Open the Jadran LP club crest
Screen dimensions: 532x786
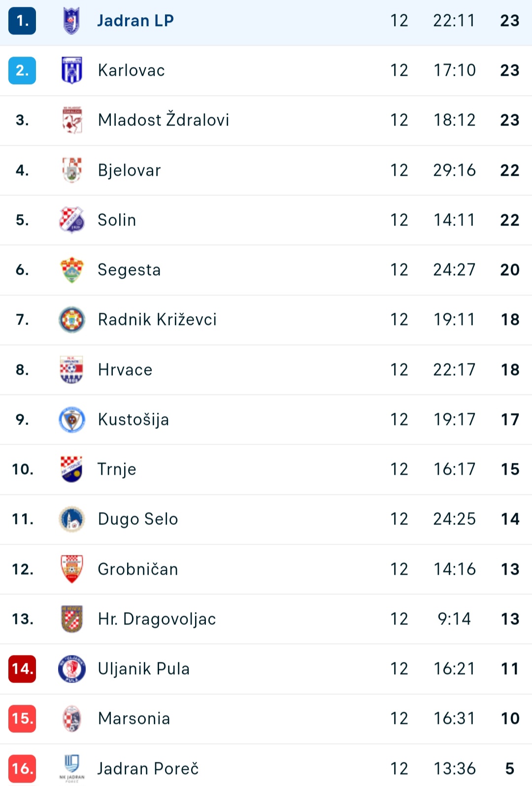[x=72, y=21]
